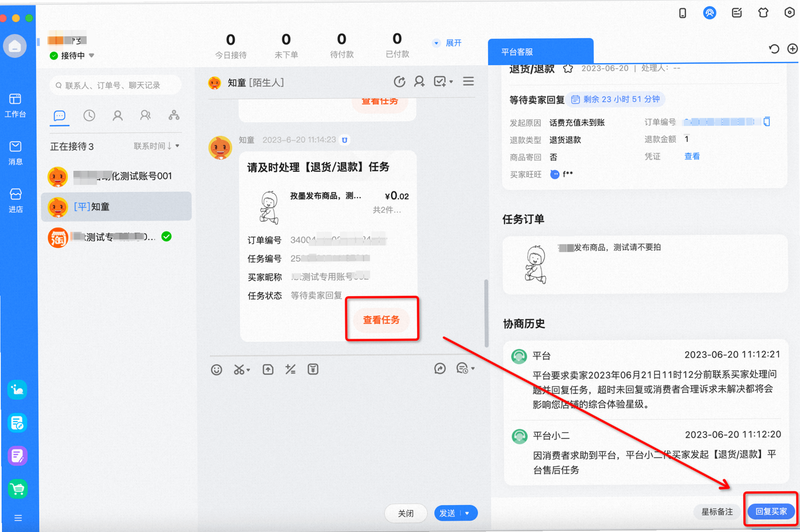Image resolution: width=800 pixels, height=532 pixels.
Task: Click the refresh icon in platform panel
Action: pyautogui.click(x=774, y=49)
